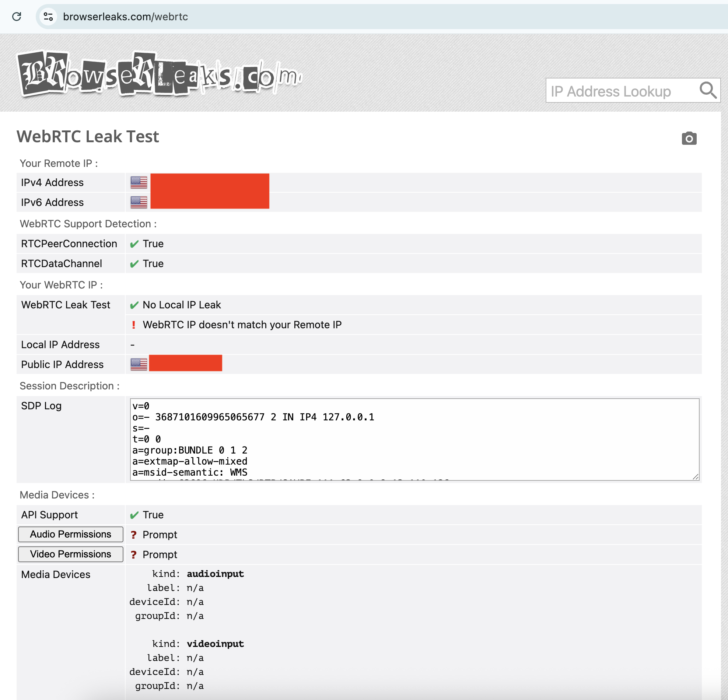
Task: Click the redacted Public IP Address block
Action: point(186,364)
